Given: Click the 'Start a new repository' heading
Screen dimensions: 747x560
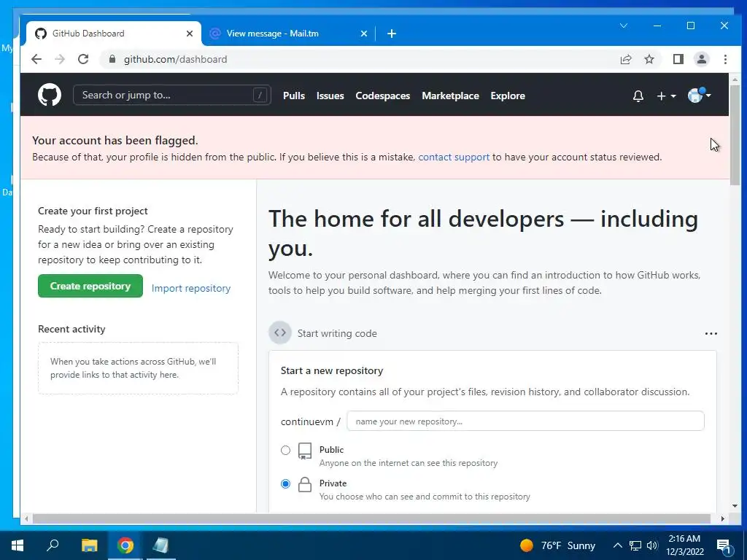Looking at the screenshot, I should pyautogui.click(x=332, y=370).
